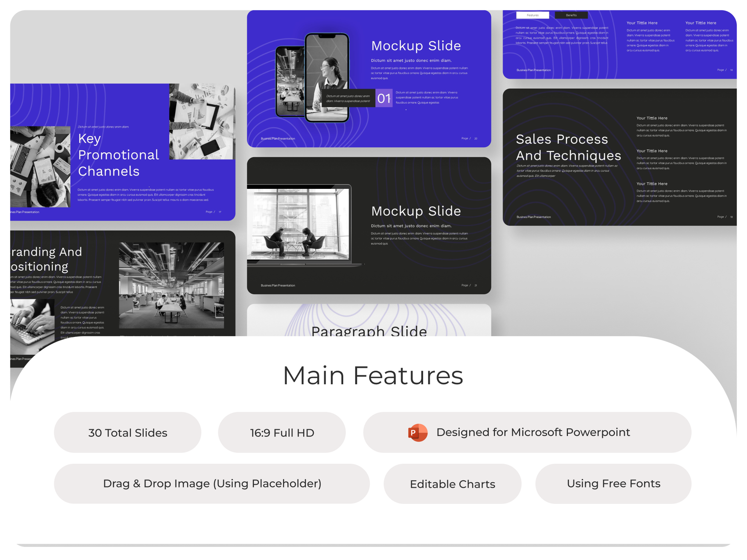
Task: Click the 30 Total Slides pill
Action: [127, 433]
